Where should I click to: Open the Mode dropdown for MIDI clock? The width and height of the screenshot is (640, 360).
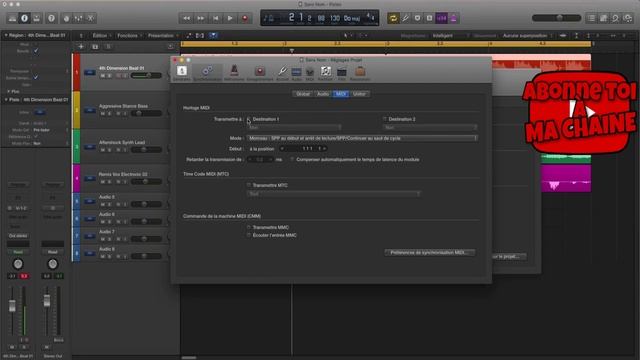pos(362,138)
